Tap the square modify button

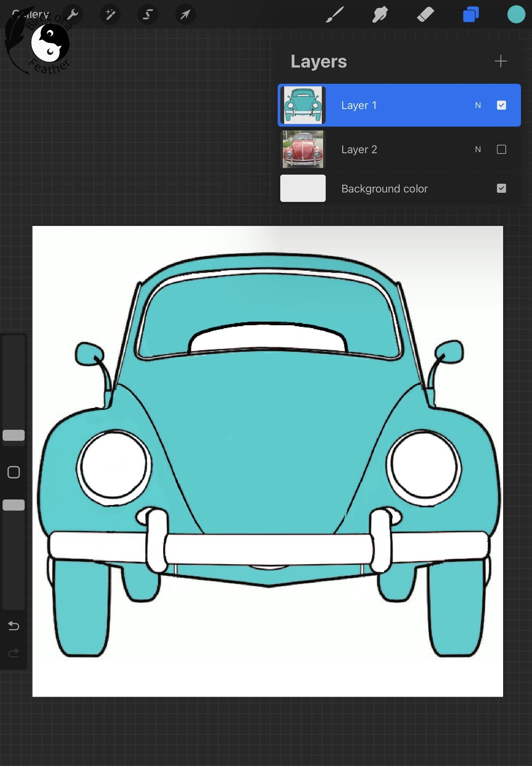14,472
